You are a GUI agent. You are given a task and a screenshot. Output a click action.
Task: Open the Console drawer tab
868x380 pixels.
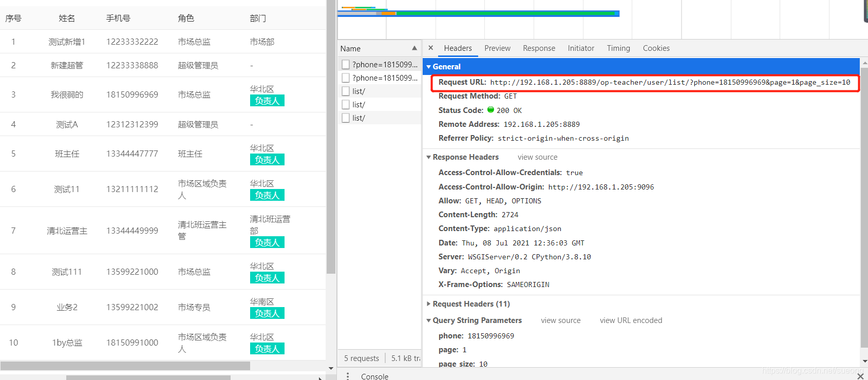coord(374,376)
